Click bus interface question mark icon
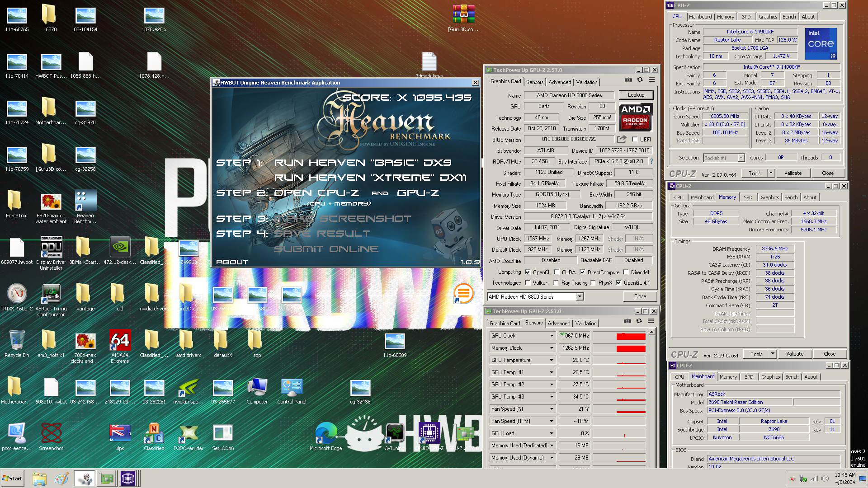 (x=651, y=161)
